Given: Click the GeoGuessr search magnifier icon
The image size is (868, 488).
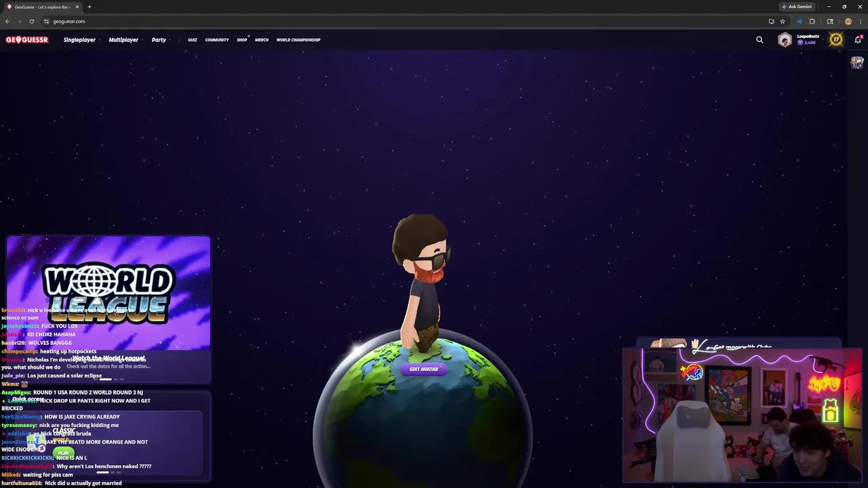Looking at the screenshot, I should [x=759, y=40].
